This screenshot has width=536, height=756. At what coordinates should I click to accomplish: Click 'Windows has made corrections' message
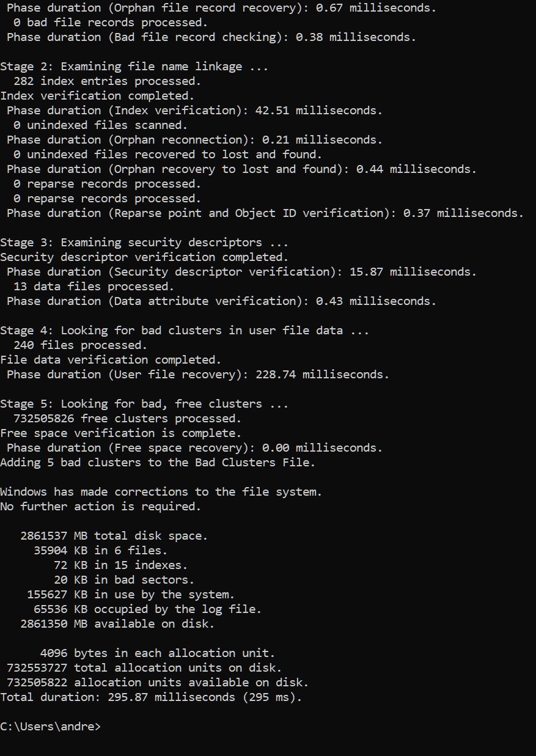pos(161,492)
